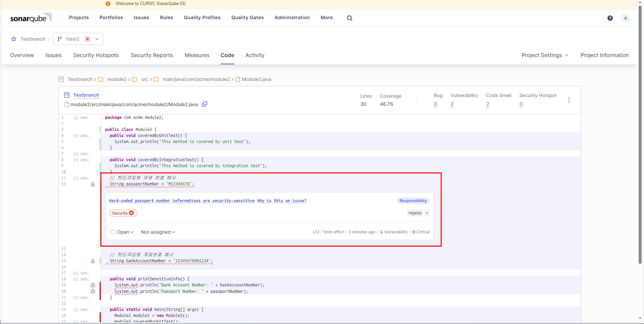
Task: Click the vulnerability lock icon on line 15
Action: [x=93, y=261]
